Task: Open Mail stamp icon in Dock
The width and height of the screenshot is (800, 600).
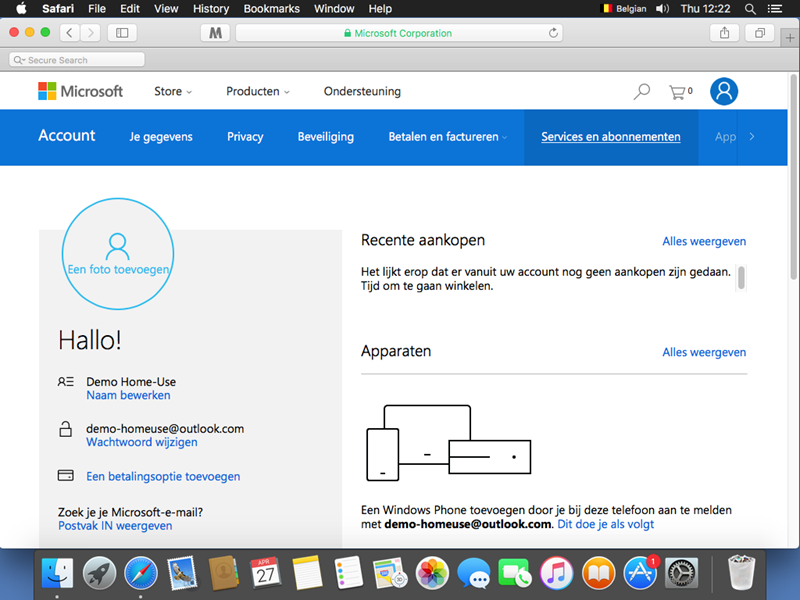Action: [x=182, y=572]
